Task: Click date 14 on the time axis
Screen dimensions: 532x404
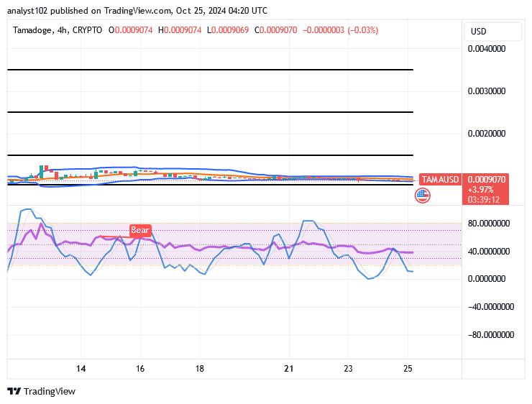Action: pyautogui.click(x=81, y=369)
